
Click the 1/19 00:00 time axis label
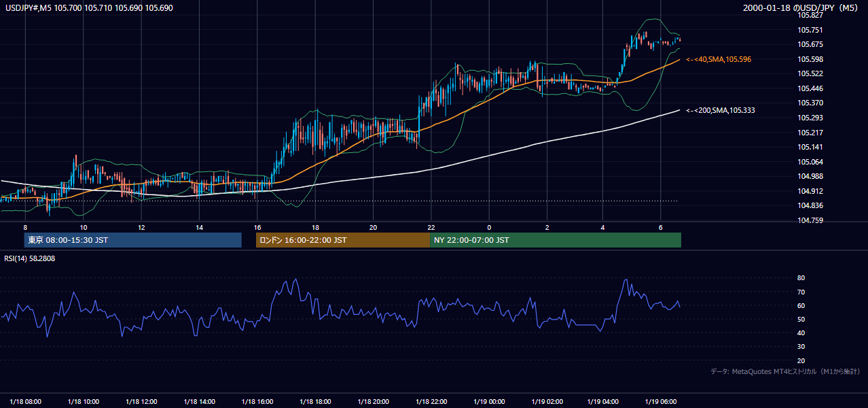488,402
